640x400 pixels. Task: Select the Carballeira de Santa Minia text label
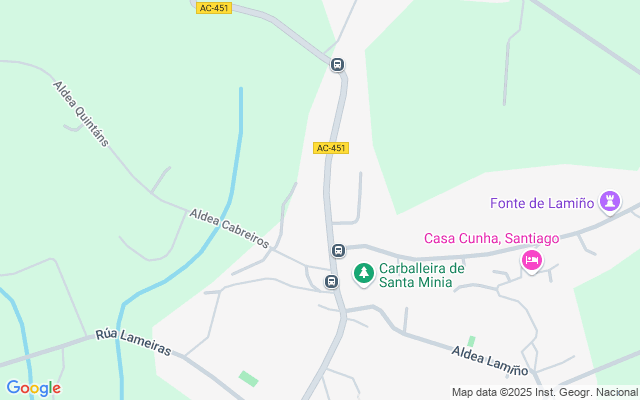pos(422,275)
